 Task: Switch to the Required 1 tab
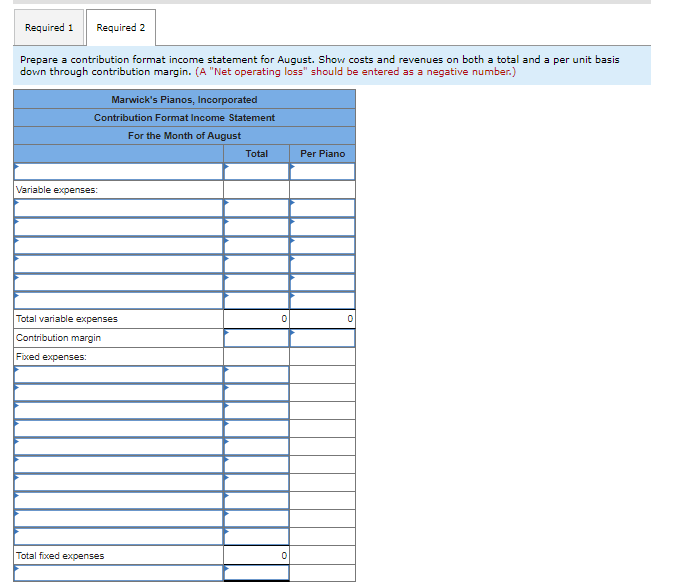(49, 28)
